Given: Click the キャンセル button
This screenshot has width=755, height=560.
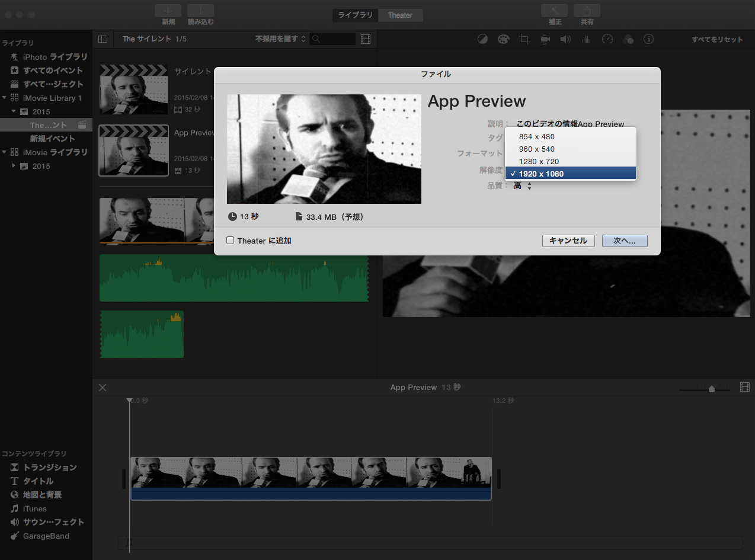Looking at the screenshot, I should coord(568,241).
